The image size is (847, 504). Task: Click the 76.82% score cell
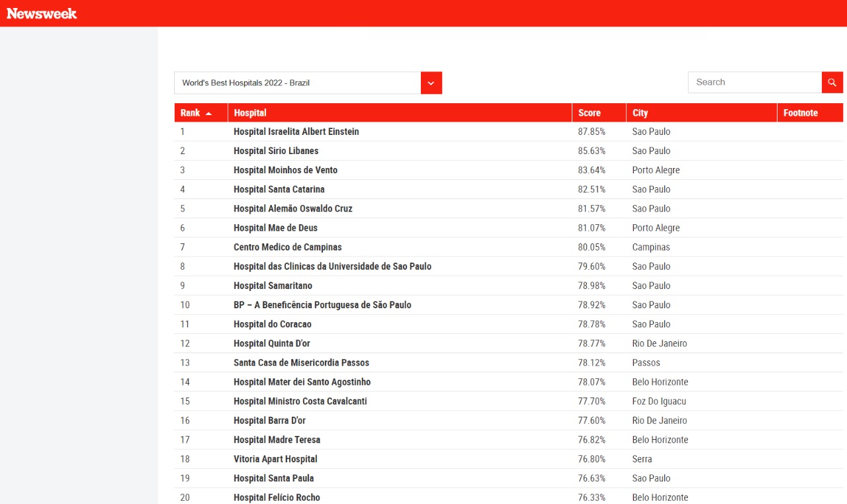tap(592, 439)
